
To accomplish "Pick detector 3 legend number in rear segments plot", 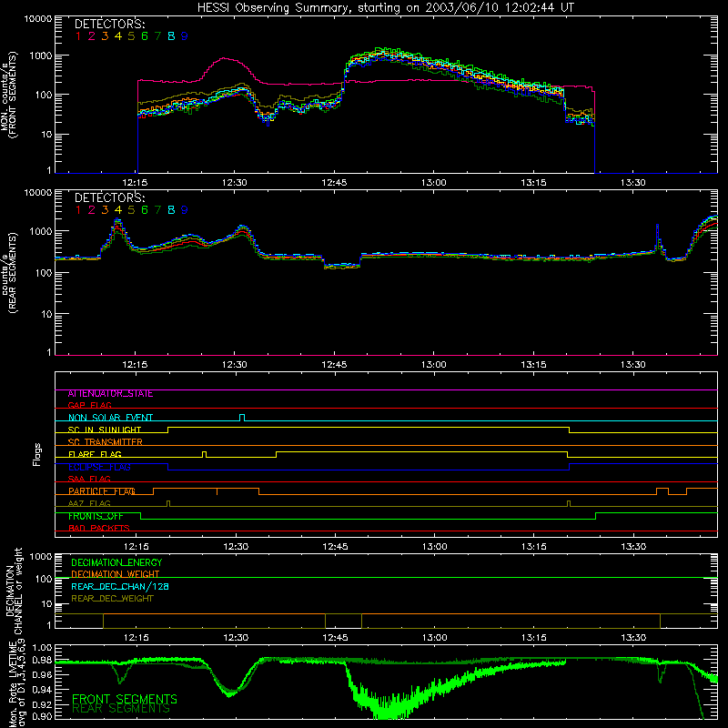I will point(105,210).
